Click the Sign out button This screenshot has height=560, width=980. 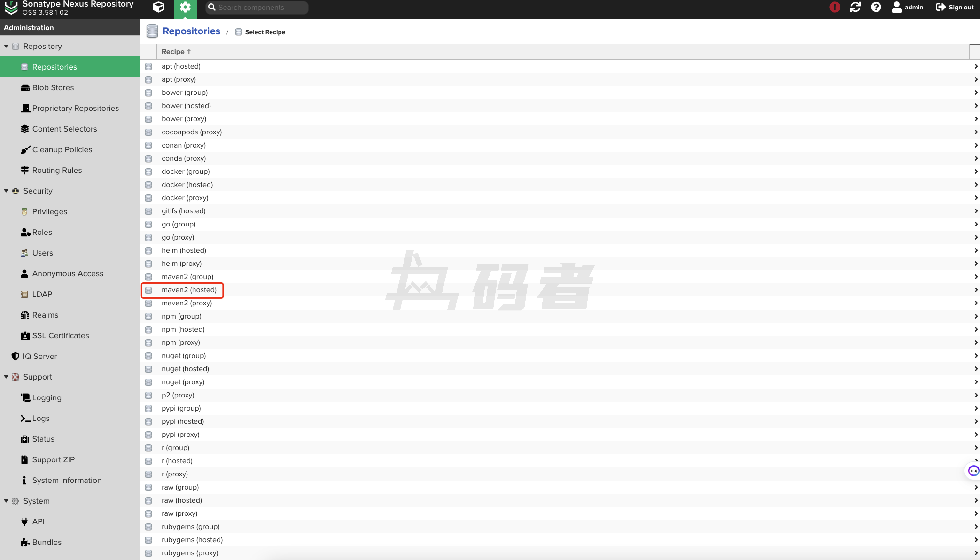pos(955,7)
